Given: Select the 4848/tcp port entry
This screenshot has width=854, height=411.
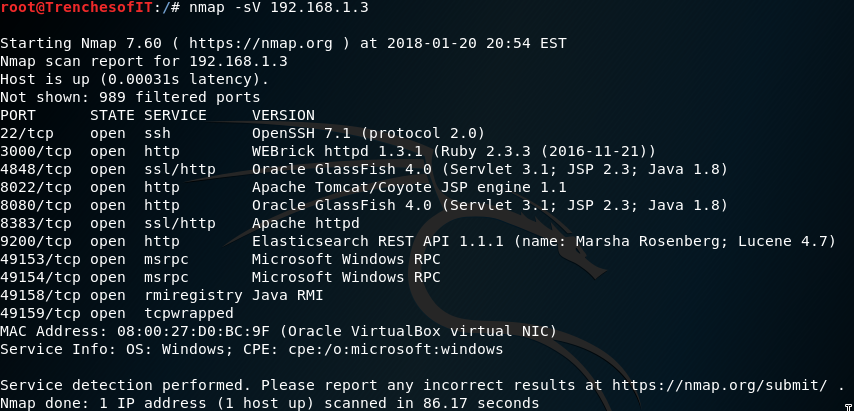Looking at the screenshot, I should [35, 169].
